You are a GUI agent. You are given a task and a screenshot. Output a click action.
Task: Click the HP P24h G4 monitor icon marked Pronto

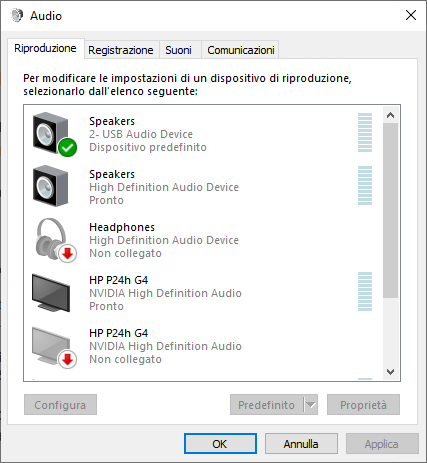click(51, 293)
